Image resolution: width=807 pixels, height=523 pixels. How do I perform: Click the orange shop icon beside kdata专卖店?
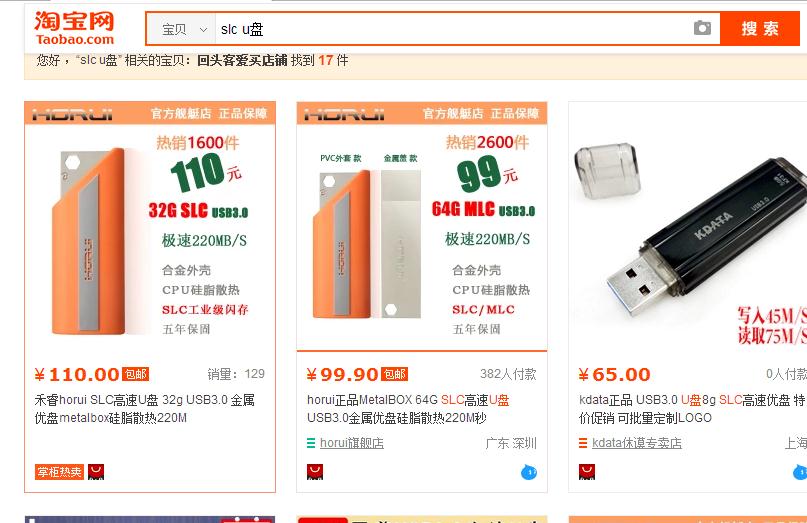[583, 443]
